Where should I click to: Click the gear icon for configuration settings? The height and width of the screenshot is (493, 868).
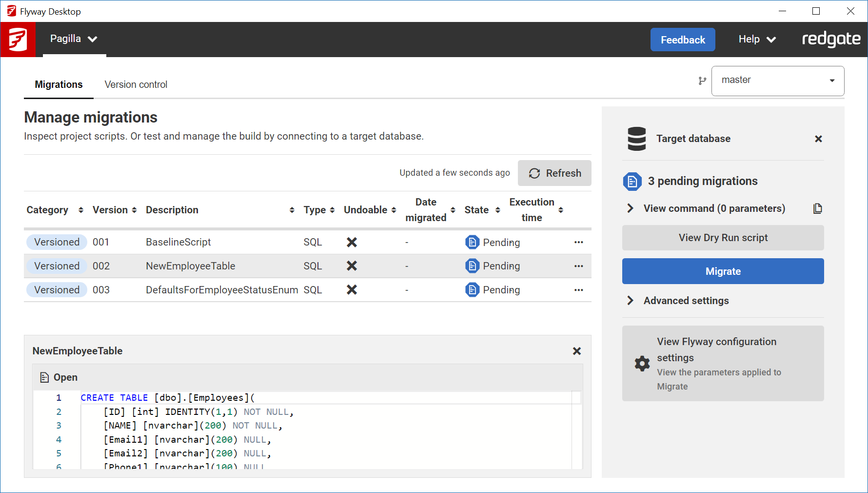click(x=642, y=364)
